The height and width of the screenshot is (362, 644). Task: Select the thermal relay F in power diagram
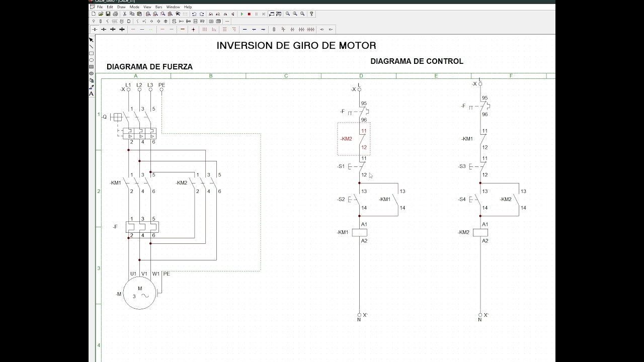click(142, 227)
